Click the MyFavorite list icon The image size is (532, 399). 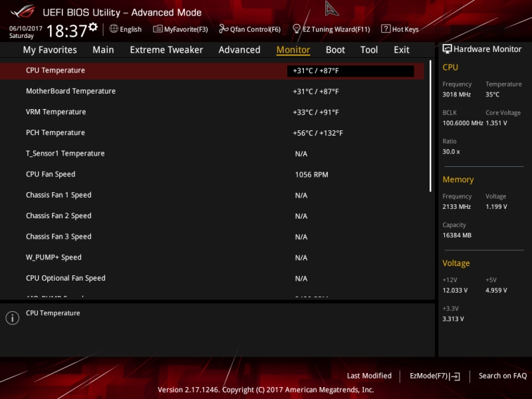158,29
